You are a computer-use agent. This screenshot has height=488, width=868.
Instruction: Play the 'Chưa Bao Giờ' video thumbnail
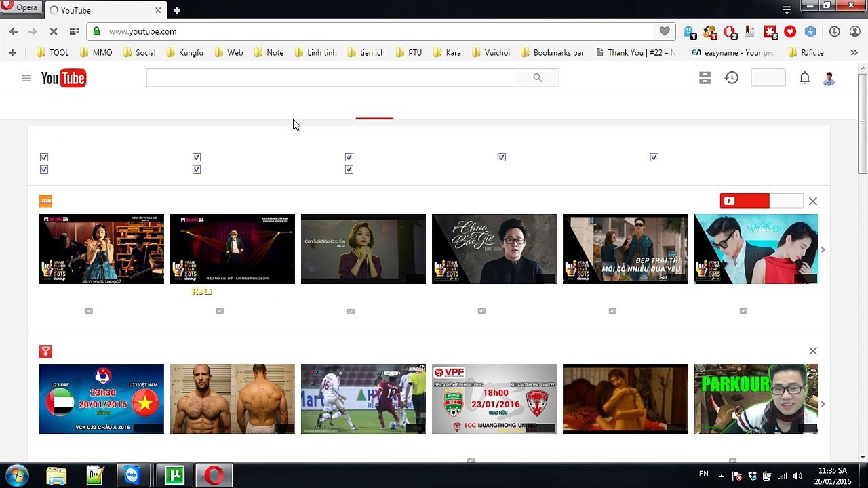[494, 249]
